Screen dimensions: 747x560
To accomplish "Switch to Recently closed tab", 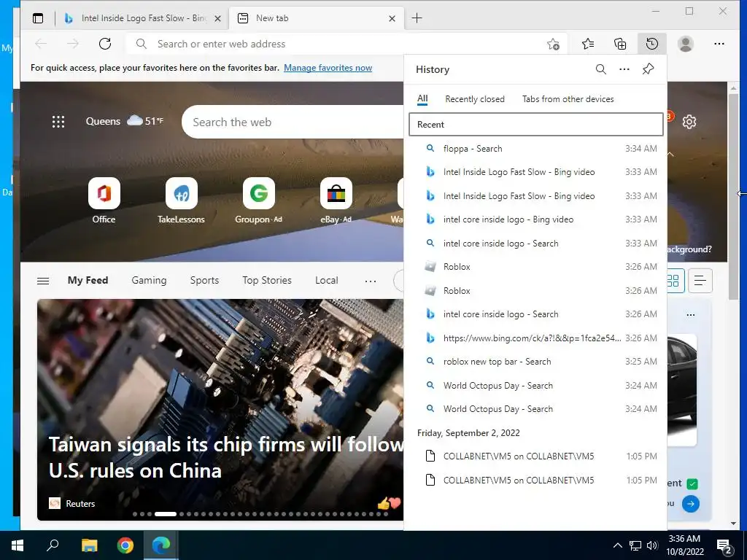I will click(474, 99).
